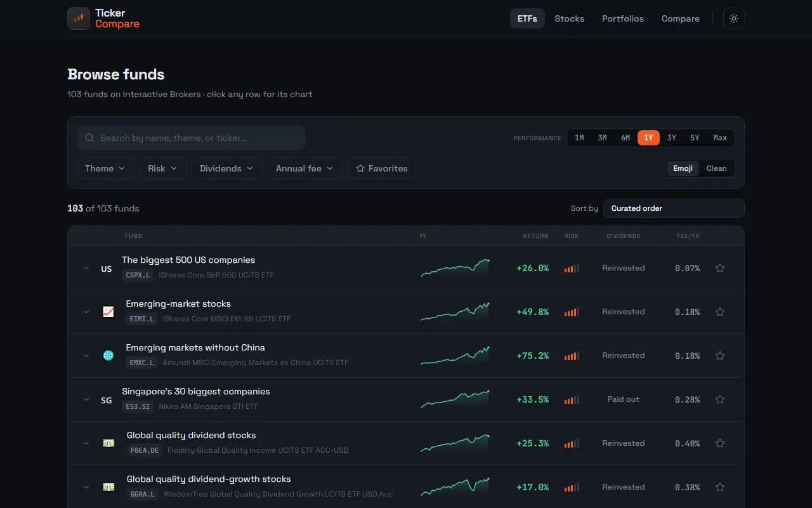Click the risk bars icon for FGEA.DE
812x508 pixels.
(x=572, y=443)
